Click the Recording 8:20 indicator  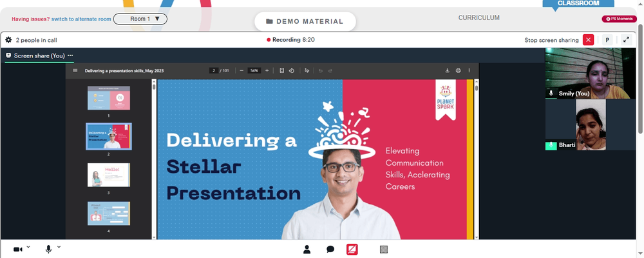point(291,40)
